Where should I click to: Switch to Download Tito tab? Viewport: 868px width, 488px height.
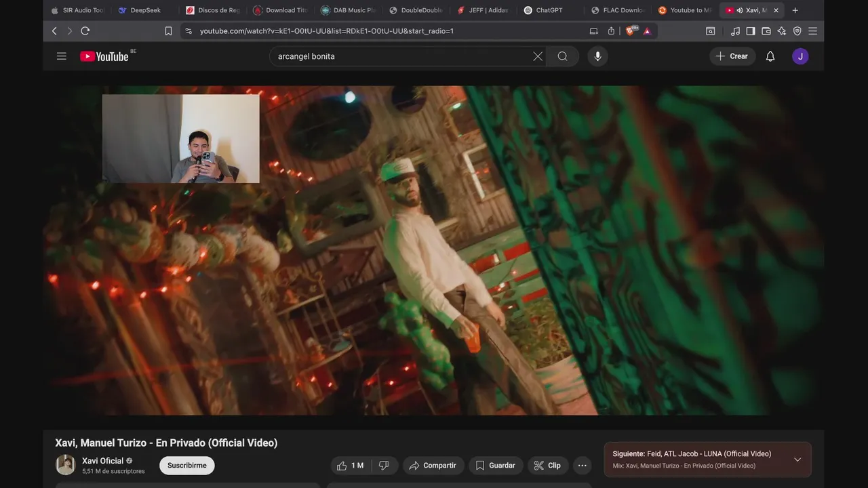pyautogui.click(x=279, y=10)
